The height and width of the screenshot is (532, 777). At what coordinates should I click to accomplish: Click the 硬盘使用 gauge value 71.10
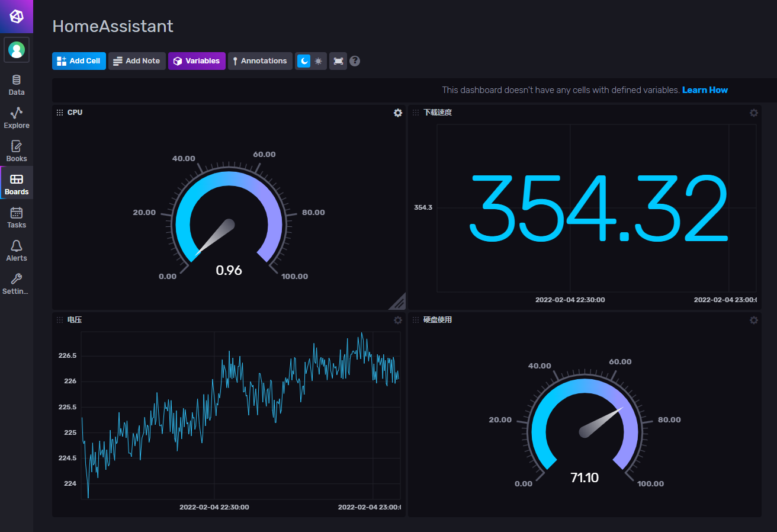pyautogui.click(x=585, y=477)
